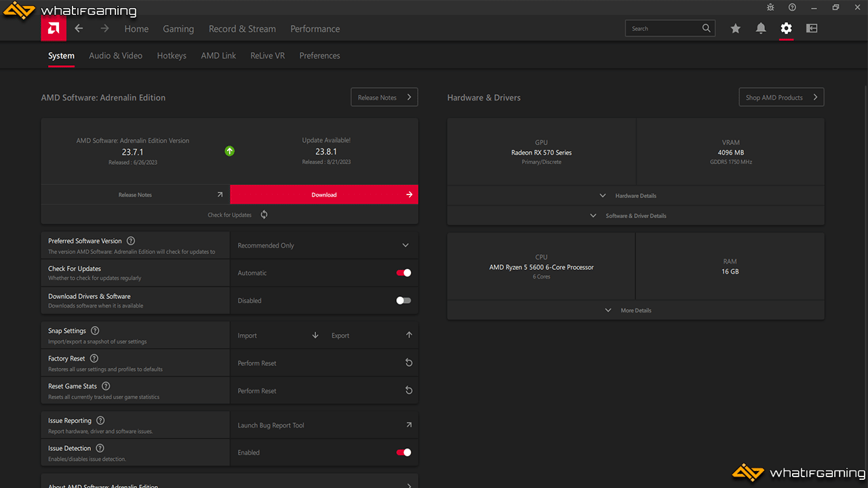The image size is (868, 488).
Task: Toggle the sidebar panel icon
Action: tap(812, 28)
